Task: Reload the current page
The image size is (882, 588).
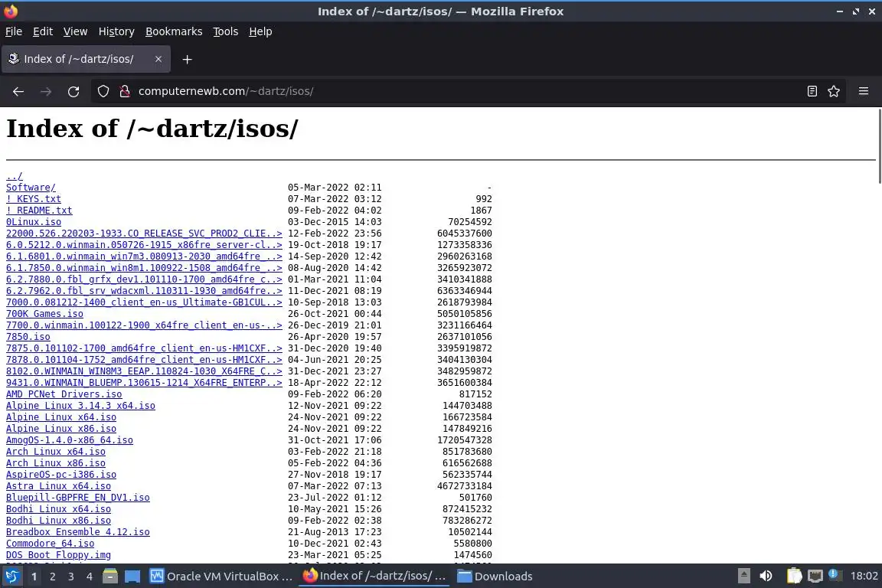Action: (73, 91)
